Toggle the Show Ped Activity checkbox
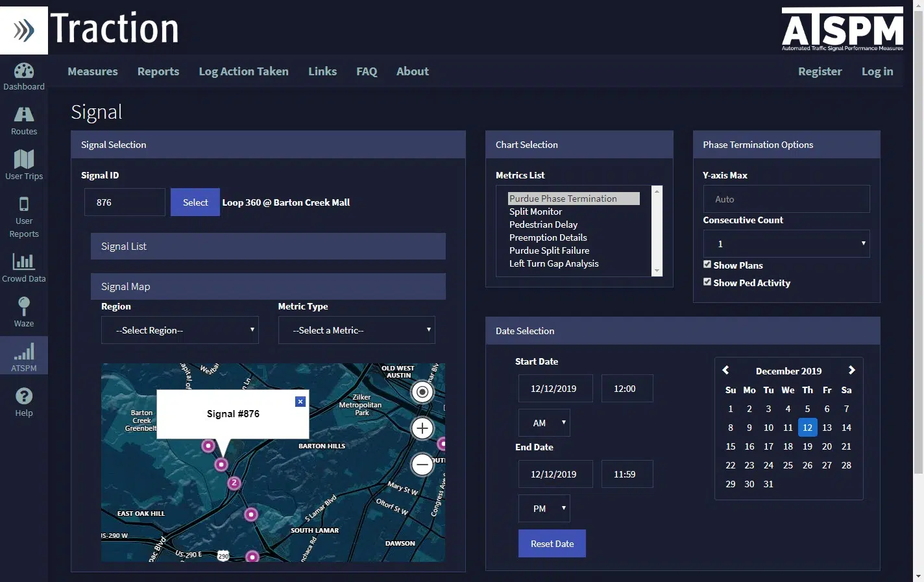This screenshot has height=582, width=924. 707,282
